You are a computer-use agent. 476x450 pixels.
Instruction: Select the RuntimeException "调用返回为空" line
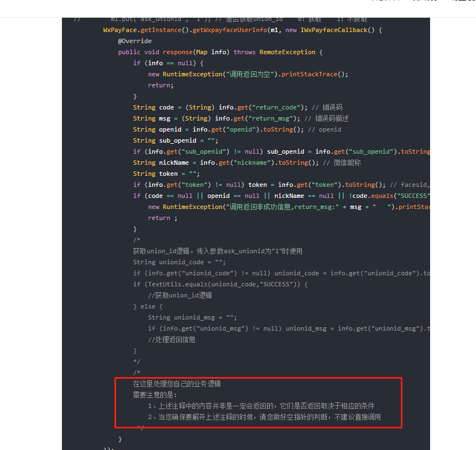coord(248,74)
